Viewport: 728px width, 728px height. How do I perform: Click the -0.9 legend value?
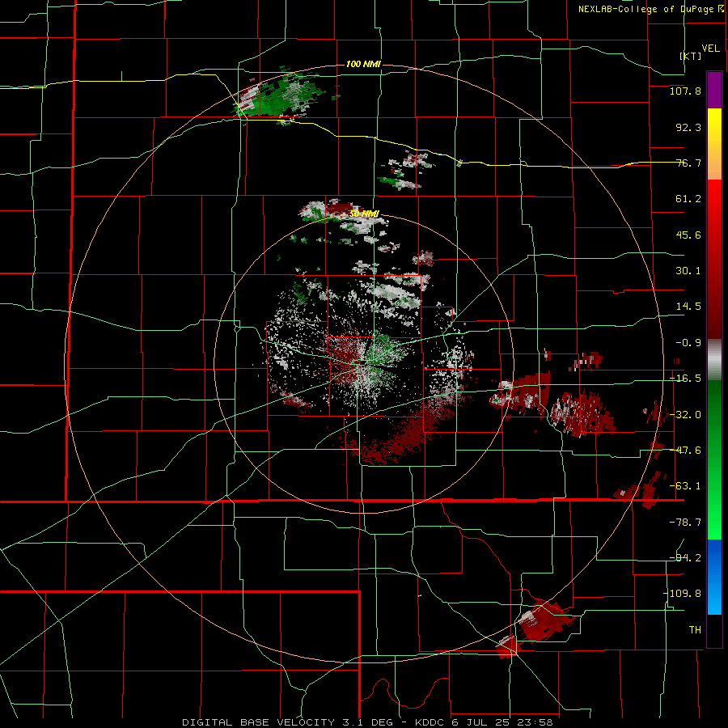688,343
